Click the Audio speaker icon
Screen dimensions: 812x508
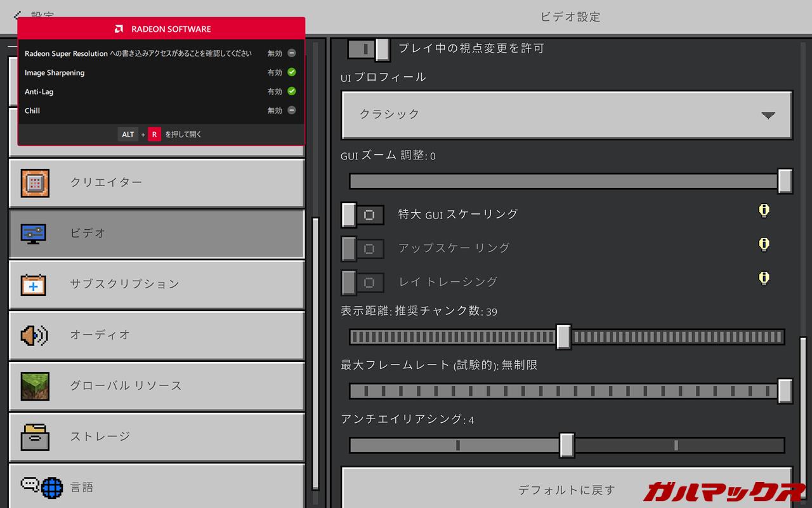[34, 335]
